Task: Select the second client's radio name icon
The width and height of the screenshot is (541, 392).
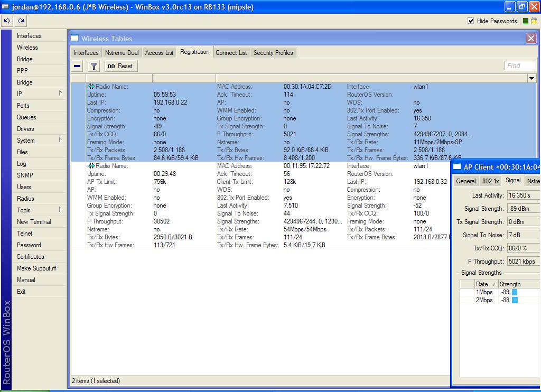Action: pyautogui.click(x=91, y=166)
